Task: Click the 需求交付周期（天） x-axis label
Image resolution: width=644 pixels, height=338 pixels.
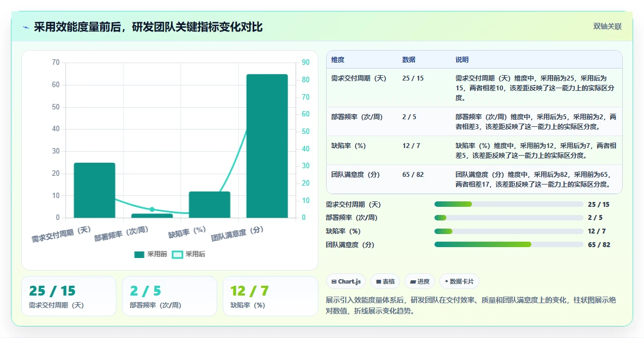Action: click(61, 234)
